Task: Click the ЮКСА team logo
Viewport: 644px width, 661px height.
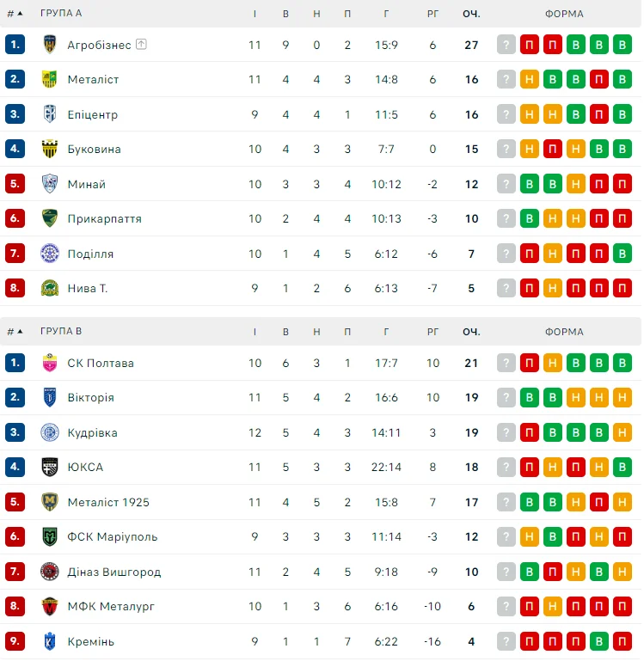Action: [x=49, y=467]
